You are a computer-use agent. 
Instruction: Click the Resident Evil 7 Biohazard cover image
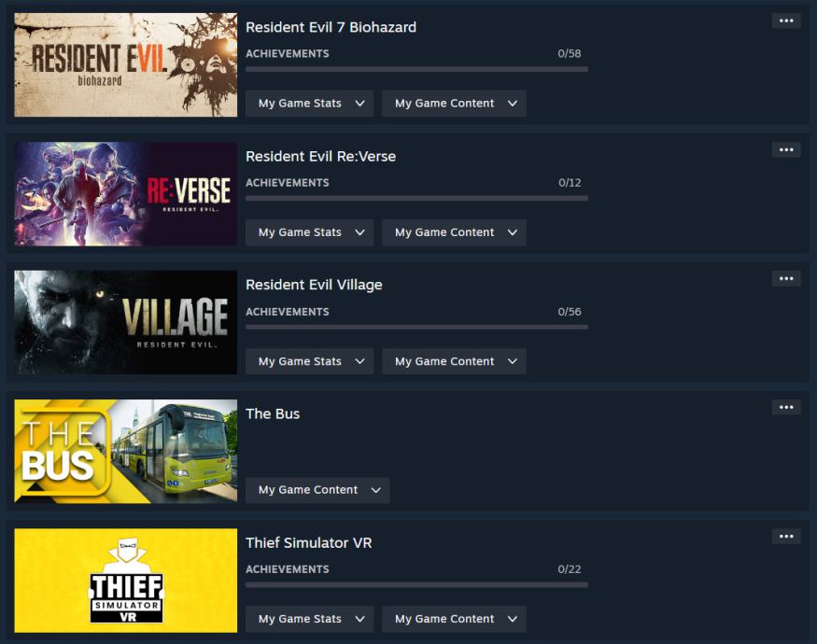[x=125, y=64]
